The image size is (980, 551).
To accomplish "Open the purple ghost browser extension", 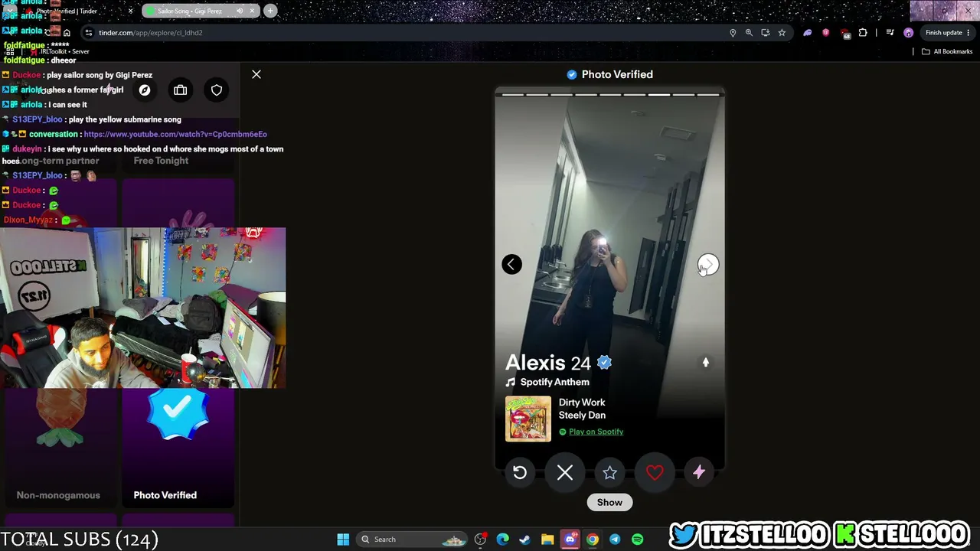I will coord(807,33).
